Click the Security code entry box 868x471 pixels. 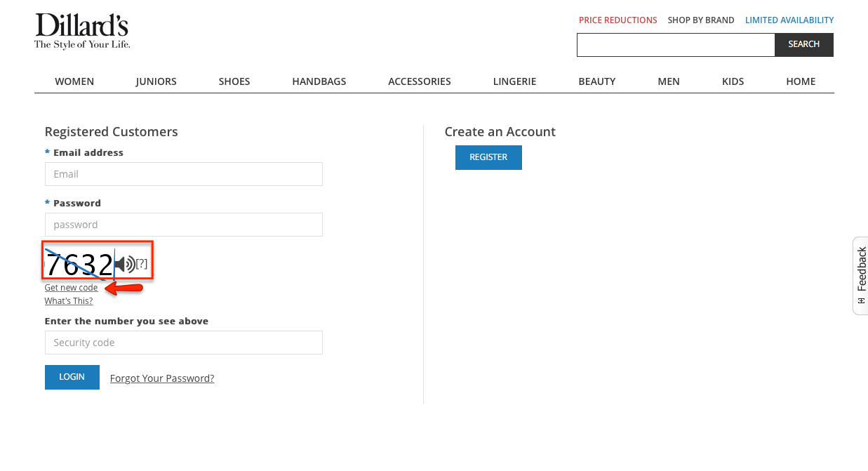pyautogui.click(x=183, y=343)
